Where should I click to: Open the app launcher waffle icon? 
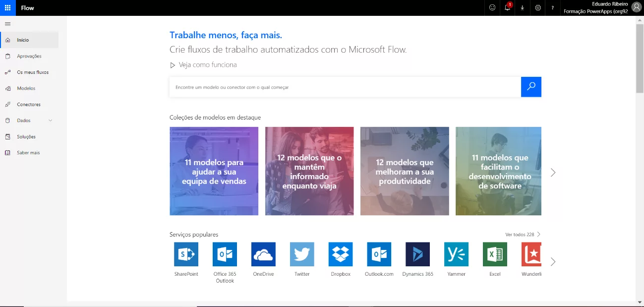click(8, 8)
